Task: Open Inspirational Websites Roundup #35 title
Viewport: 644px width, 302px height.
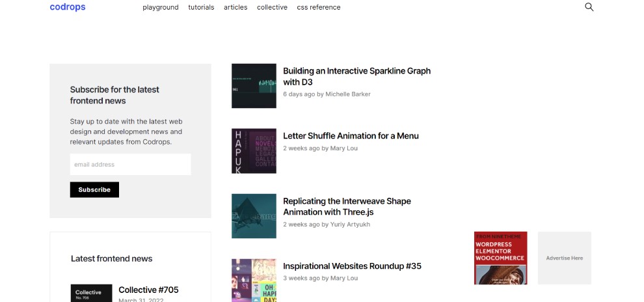Action: click(352, 266)
